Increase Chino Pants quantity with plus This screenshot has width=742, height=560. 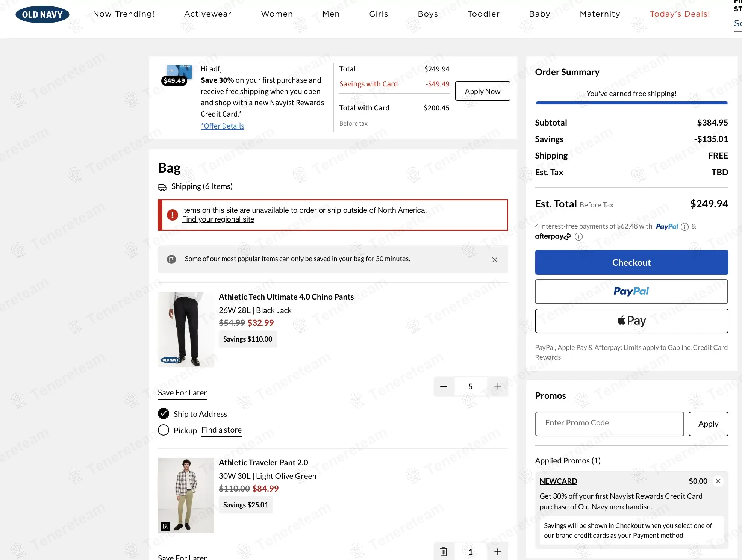pos(497,386)
